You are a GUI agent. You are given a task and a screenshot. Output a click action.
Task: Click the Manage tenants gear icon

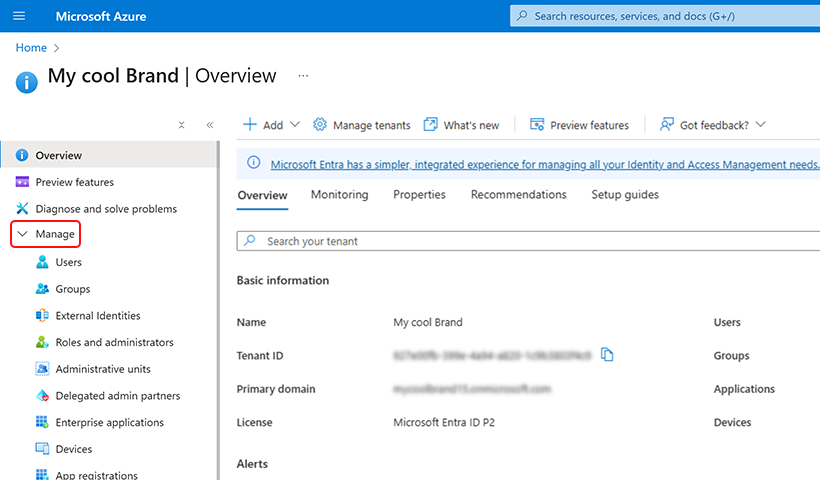[x=320, y=124]
